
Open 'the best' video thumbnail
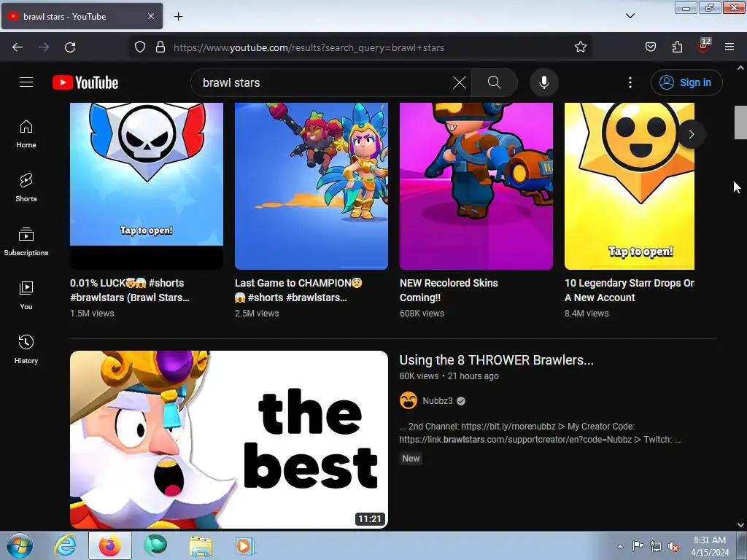pos(228,440)
